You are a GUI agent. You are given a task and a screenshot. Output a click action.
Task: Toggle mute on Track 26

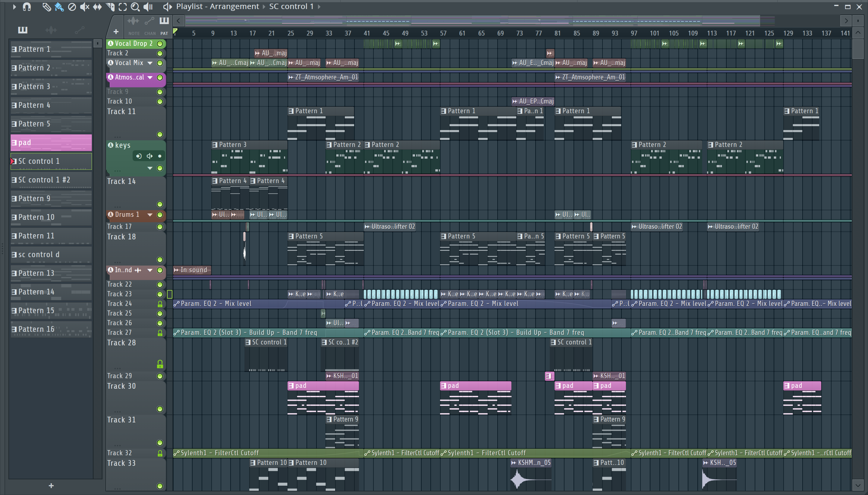pos(159,323)
